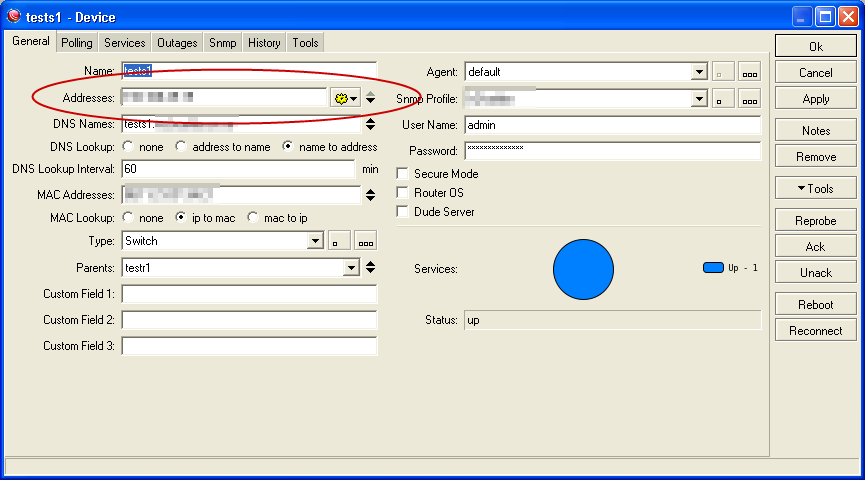
Task: Click the Ack button
Action: click(816, 247)
